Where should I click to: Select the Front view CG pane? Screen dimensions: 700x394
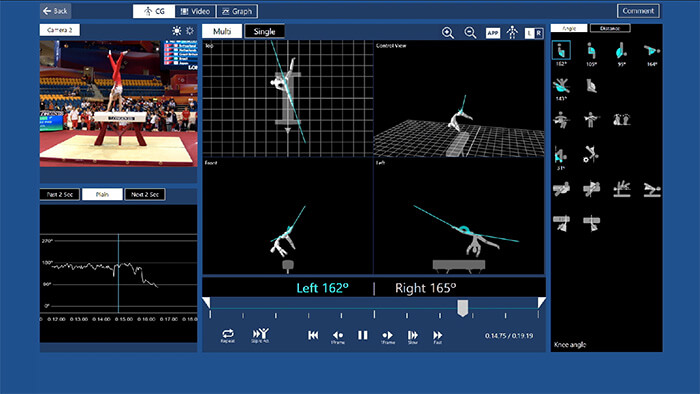[288, 216]
